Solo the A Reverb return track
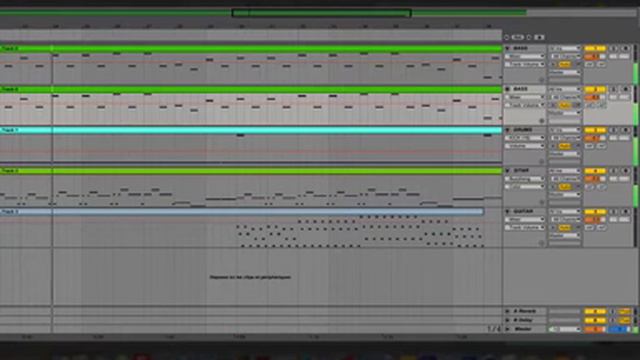This screenshot has height=360, width=640. (x=612, y=311)
